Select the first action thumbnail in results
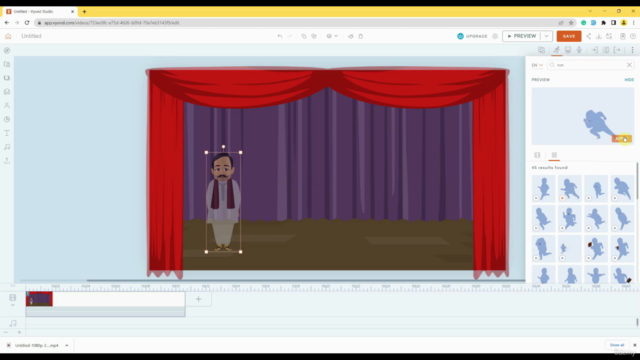Screen dimensions: 640x360 [543, 189]
